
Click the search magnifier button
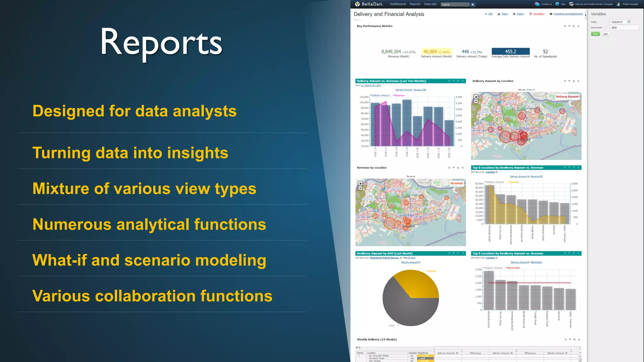point(473,4)
